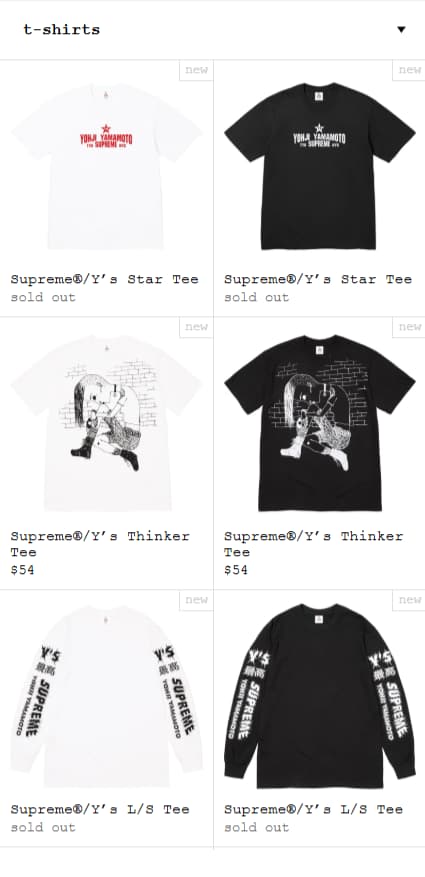This screenshot has width=425, height=877.
Task: Select the black L/S Tee title link
Action: pyautogui.click(x=314, y=809)
